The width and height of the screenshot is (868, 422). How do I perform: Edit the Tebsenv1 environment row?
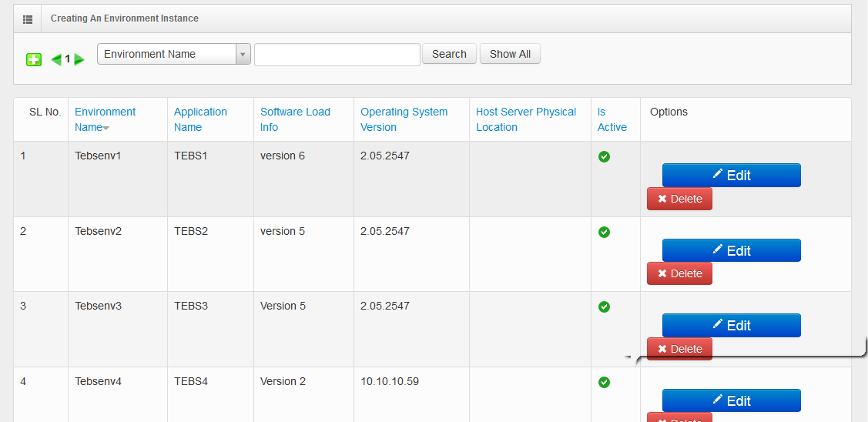click(x=731, y=175)
